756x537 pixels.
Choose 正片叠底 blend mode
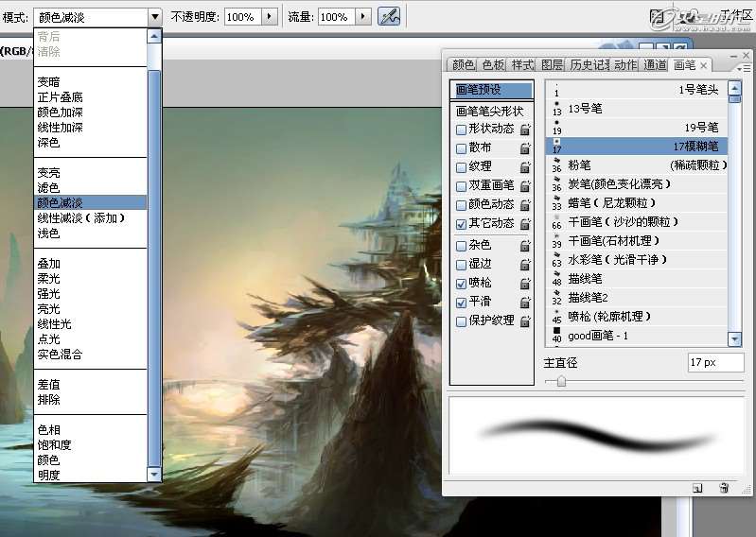pos(90,97)
